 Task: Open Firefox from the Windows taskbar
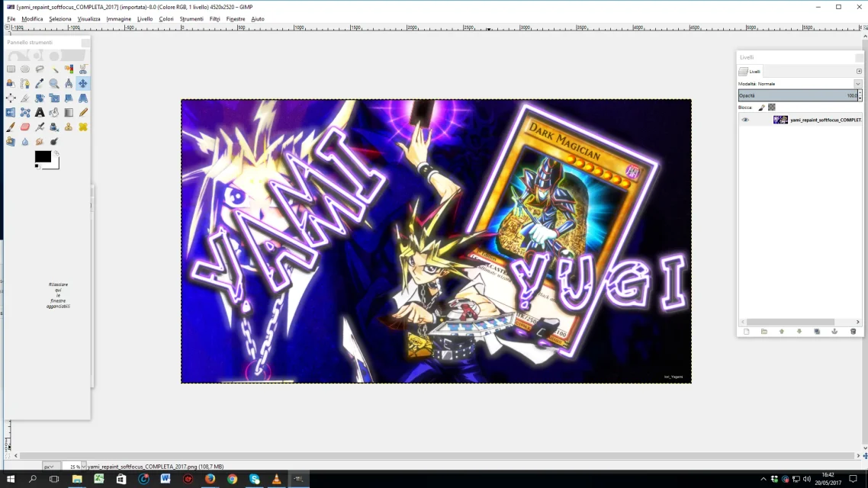click(x=210, y=479)
